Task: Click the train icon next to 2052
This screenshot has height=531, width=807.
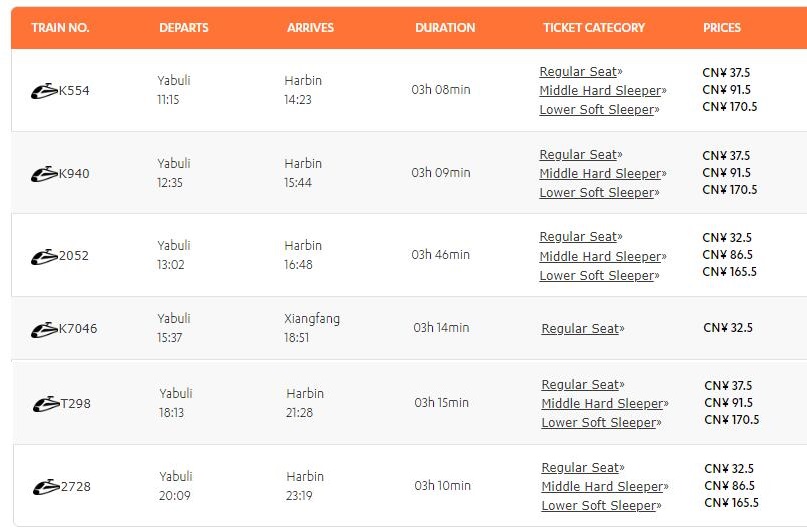Action: (44, 256)
